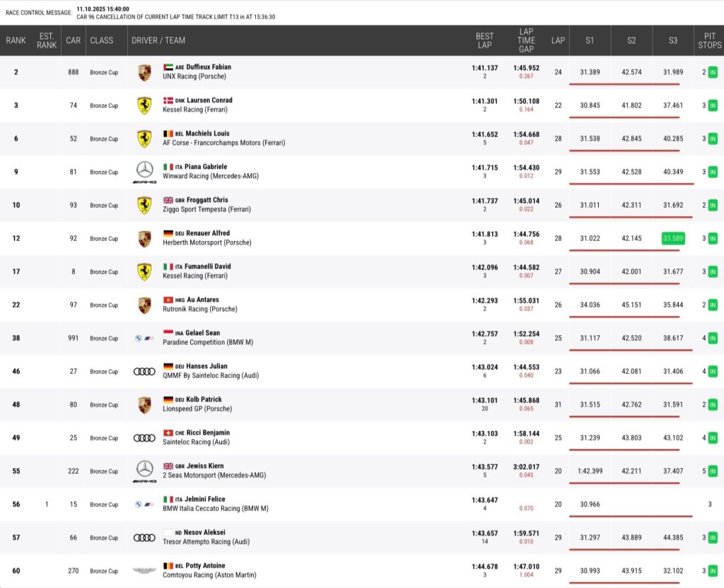Click estimated rank 1 in car 15 row
The height and width of the screenshot is (588, 724).
(47, 505)
